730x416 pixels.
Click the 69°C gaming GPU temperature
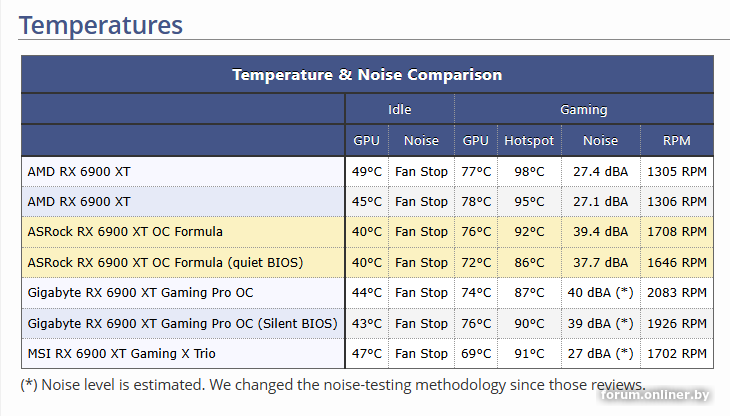click(476, 353)
